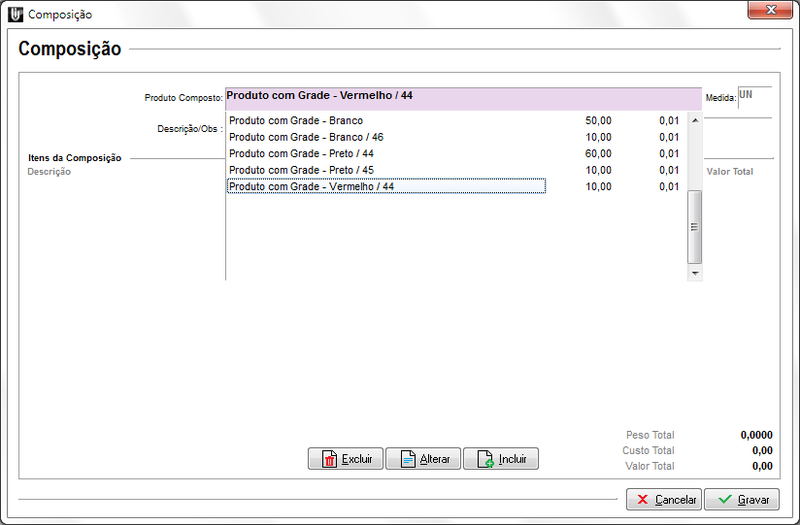Screen dimensions: 800x525
Task: Select "Produto com Grade - Branco" in list
Action: coord(295,121)
